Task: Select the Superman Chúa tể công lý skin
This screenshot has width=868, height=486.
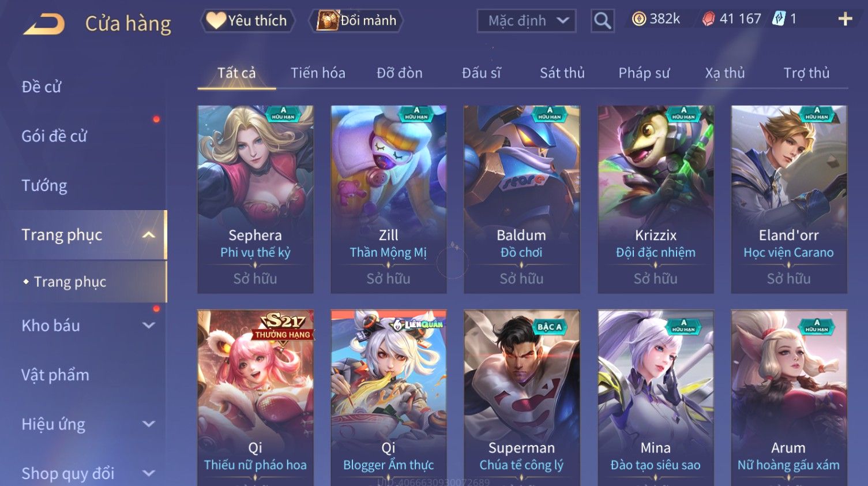Action: coord(522,398)
